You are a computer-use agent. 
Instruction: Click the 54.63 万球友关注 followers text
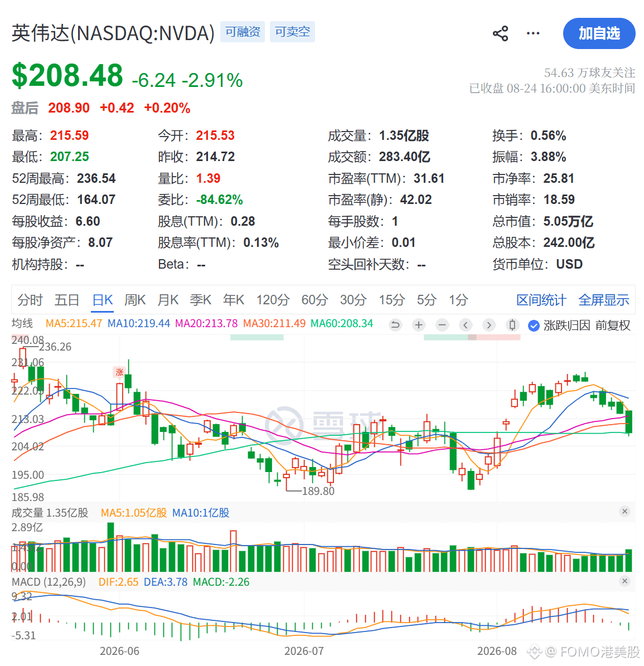coord(589,72)
